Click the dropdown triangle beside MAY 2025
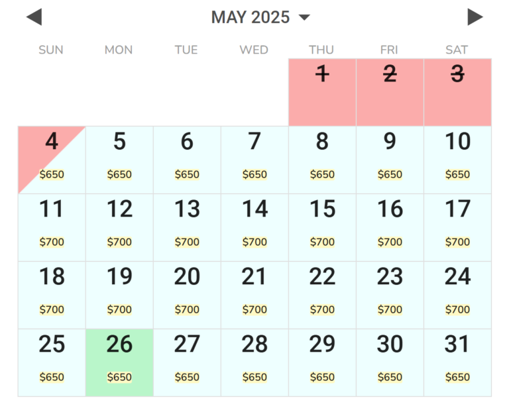Screen dimensions: 509x420 click(304, 18)
